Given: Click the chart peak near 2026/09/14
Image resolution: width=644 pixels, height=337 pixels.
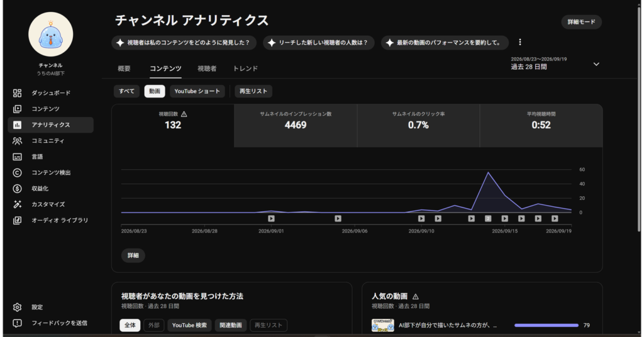Looking at the screenshot, I should point(488,173).
